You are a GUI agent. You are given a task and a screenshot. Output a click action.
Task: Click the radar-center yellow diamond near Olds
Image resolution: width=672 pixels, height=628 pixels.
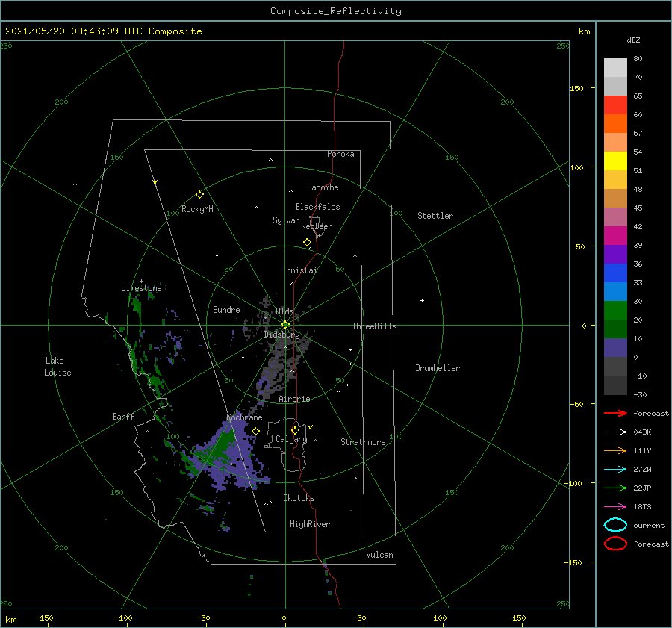click(x=285, y=325)
